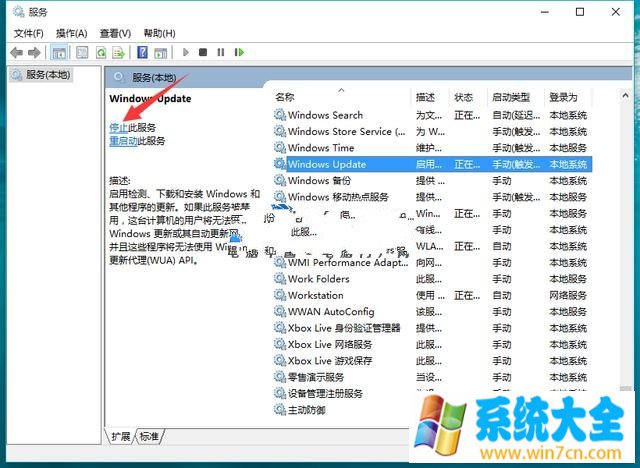
Task: Click gear icon beside Work Folders
Action: [280, 279]
